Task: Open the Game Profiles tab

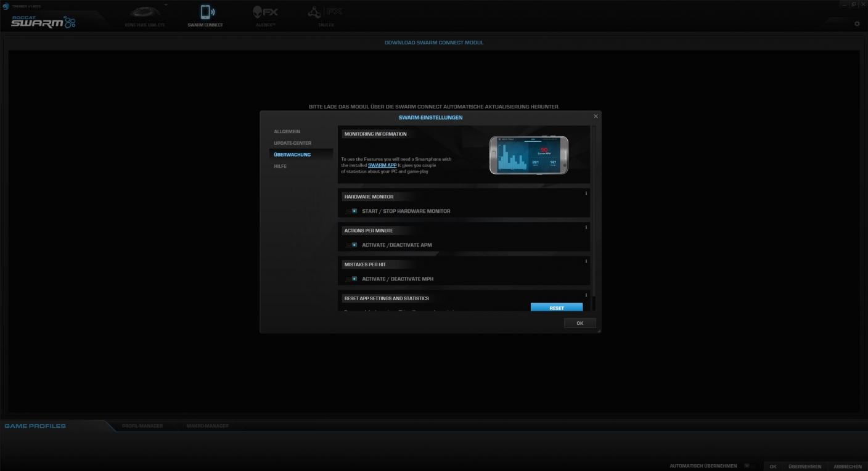Action: coord(35,426)
